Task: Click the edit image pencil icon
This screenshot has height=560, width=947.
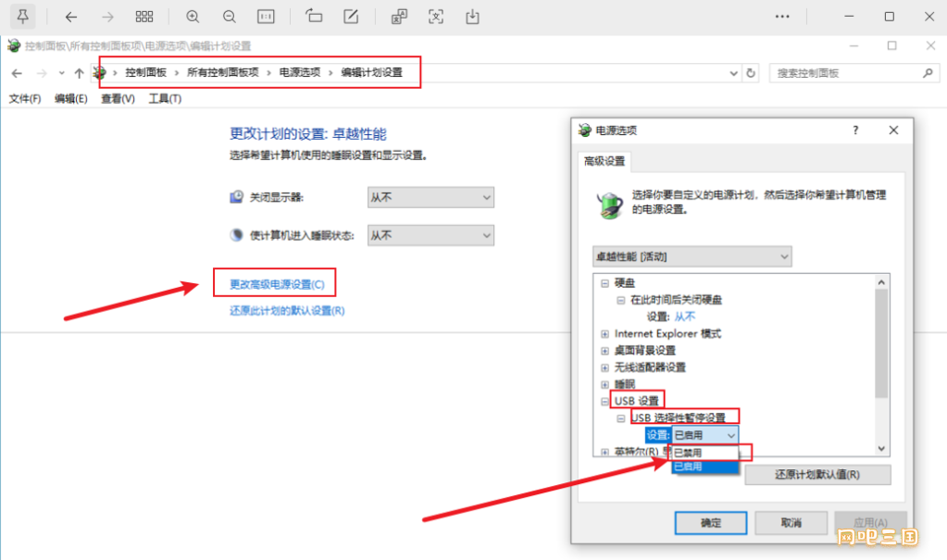Action: coord(351,17)
